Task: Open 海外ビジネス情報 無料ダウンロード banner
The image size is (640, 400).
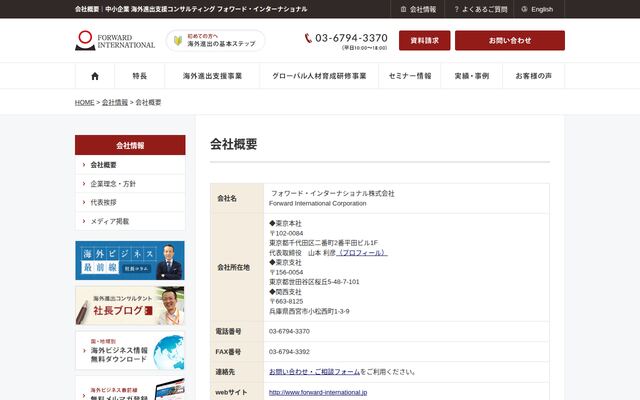Action: (x=130, y=351)
